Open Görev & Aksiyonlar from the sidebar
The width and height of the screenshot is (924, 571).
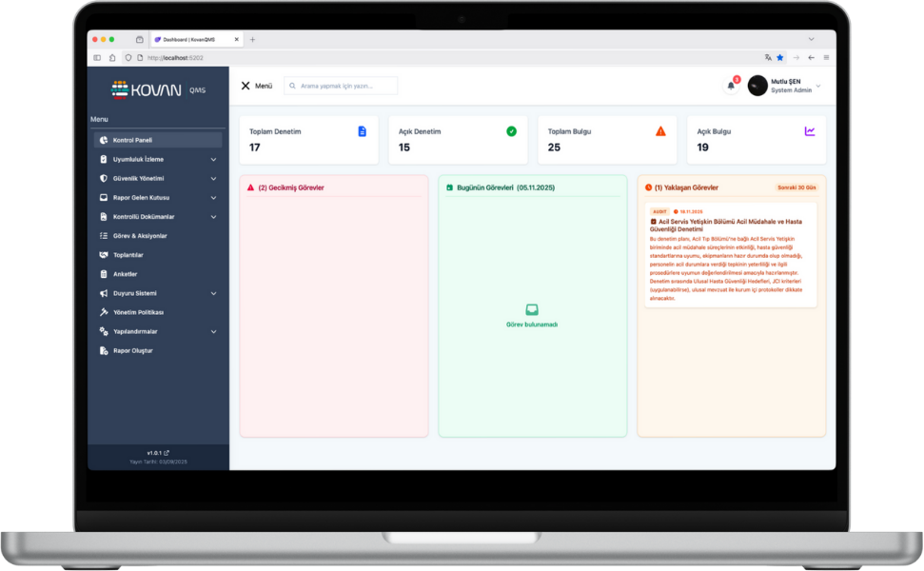(x=140, y=236)
